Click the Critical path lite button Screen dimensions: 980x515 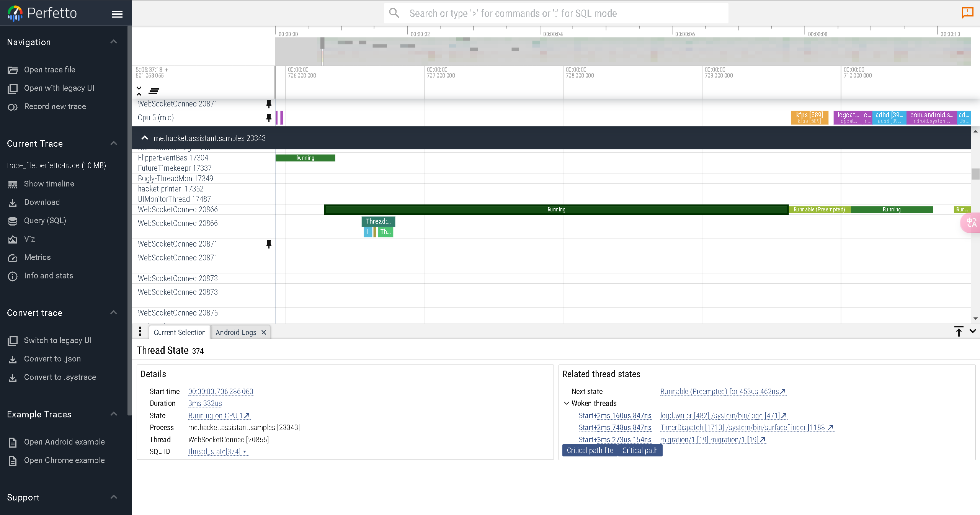pos(590,450)
